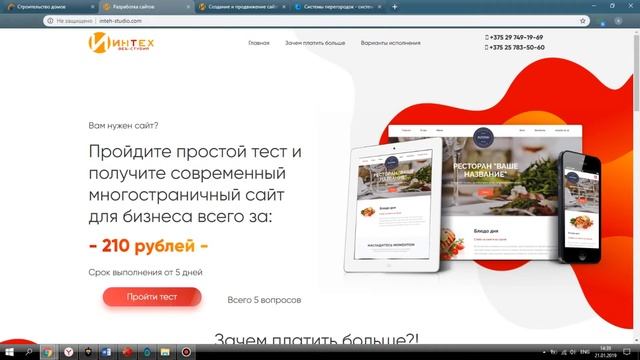The image size is (640, 360).
Task: Open Microsoft Word from the taskbar
Action: (106, 352)
